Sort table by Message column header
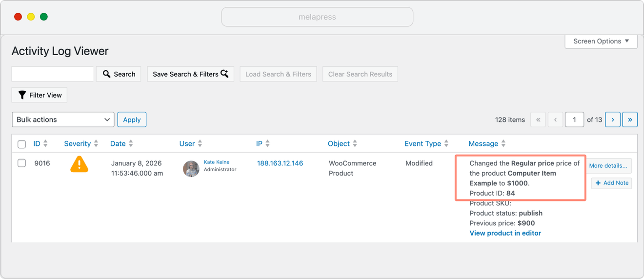This screenshot has height=279, width=644. tap(483, 143)
